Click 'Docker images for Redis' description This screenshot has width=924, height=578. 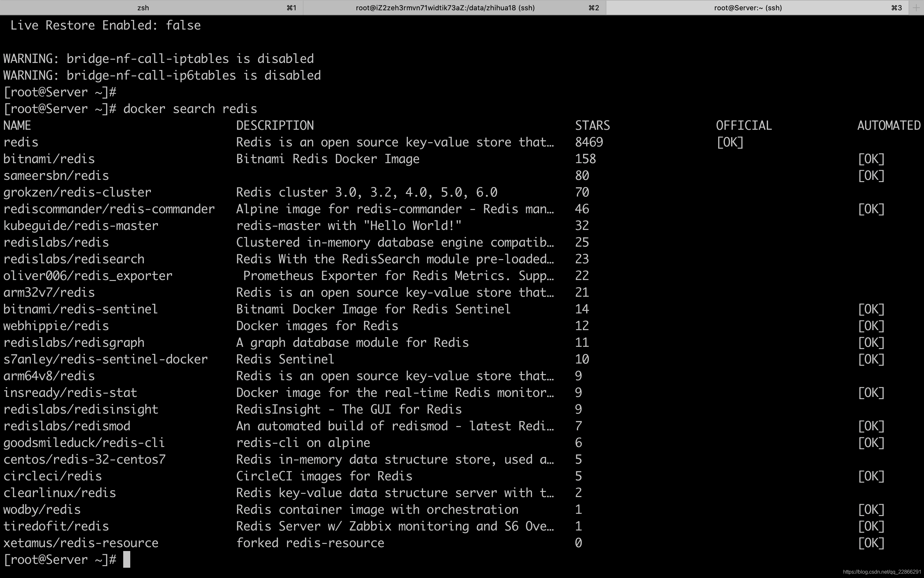pyautogui.click(x=317, y=326)
